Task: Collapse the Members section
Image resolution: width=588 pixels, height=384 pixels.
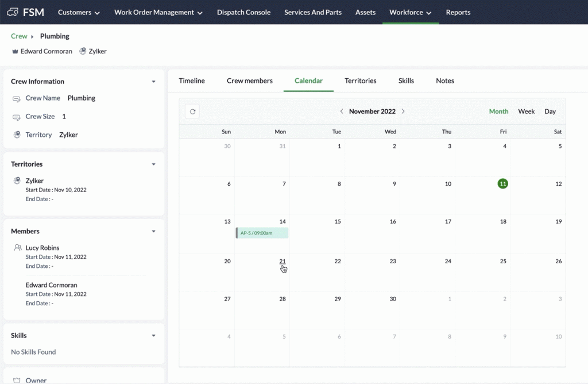Action: 153,231
